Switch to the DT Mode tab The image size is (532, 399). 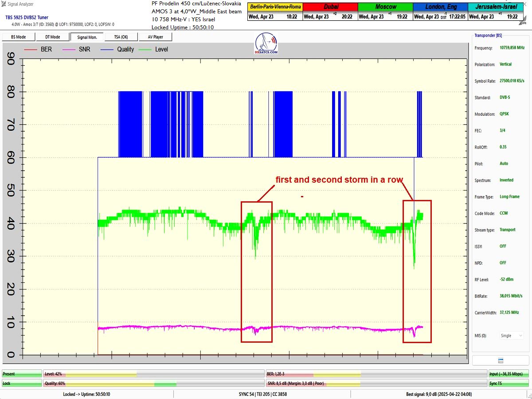[x=52, y=37]
